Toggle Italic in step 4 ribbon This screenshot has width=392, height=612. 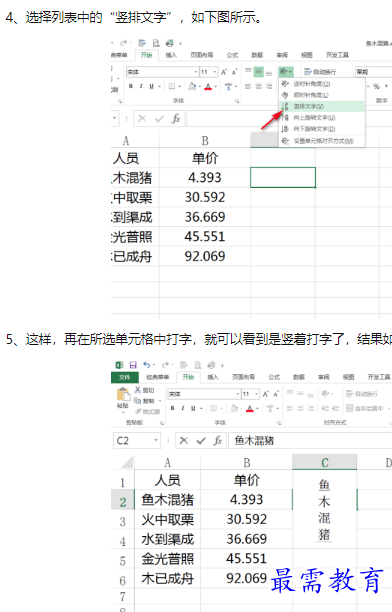[x=141, y=86]
